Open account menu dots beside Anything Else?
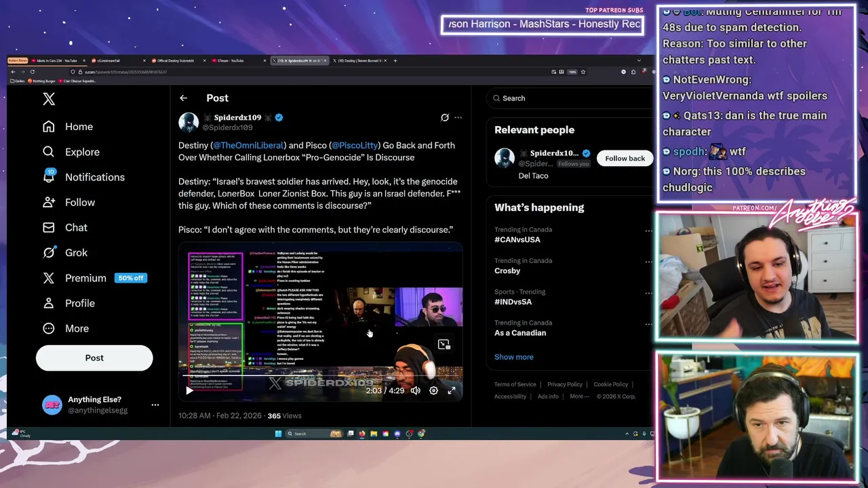 pos(155,405)
